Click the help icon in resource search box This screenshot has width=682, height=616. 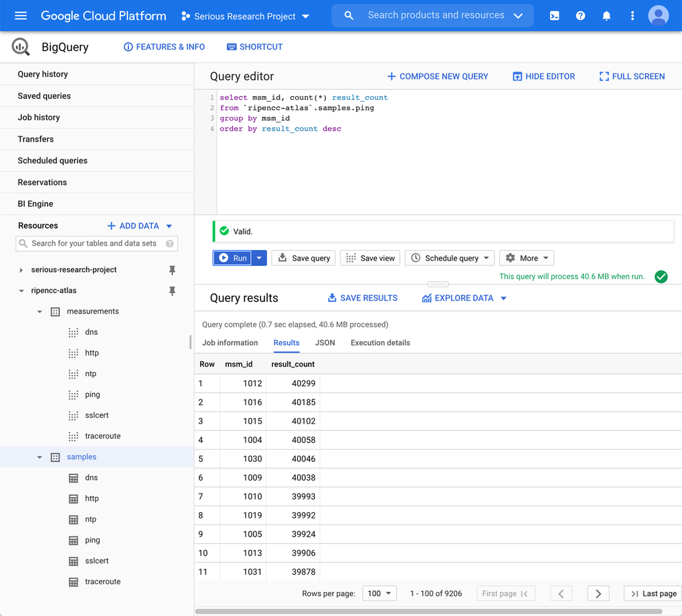click(170, 243)
